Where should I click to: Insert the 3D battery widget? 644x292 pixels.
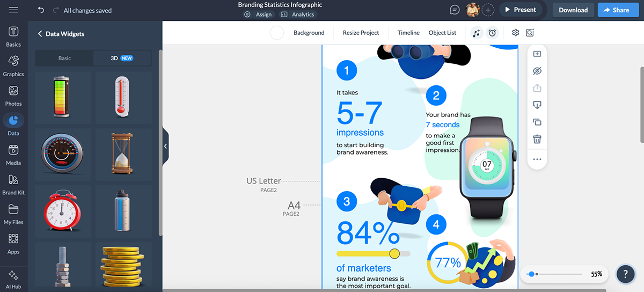click(63, 97)
